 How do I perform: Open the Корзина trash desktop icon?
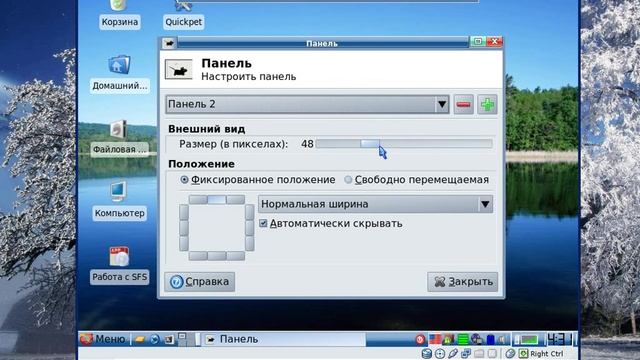(x=120, y=14)
